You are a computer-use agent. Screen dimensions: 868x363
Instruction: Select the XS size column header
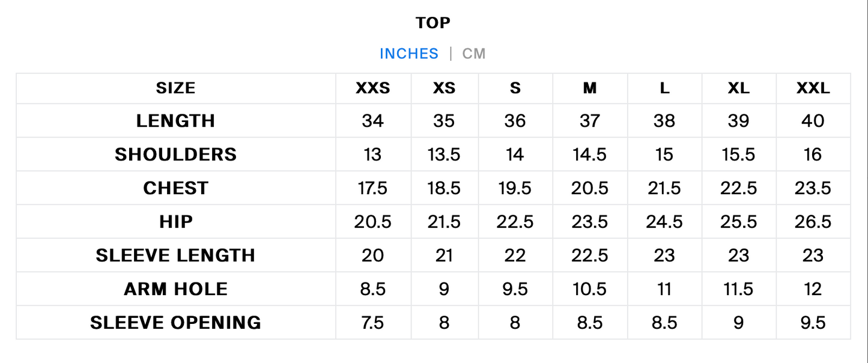click(x=444, y=88)
